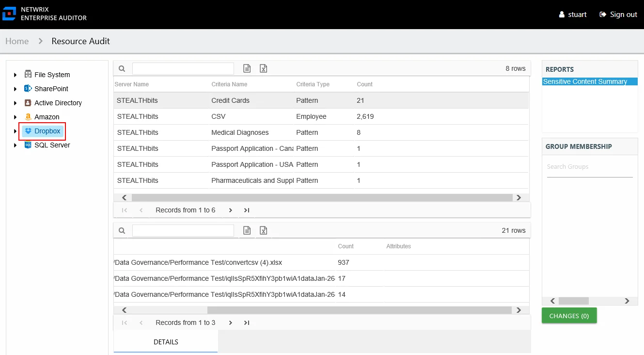Go to next page of upper table
Image resolution: width=644 pixels, height=355 pixels.
(x=231, y=210)
